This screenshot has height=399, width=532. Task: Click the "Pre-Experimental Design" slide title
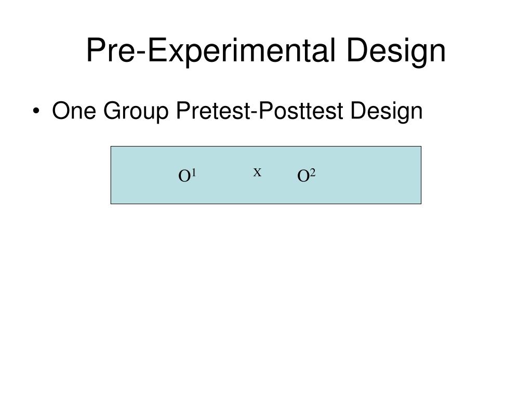coord(265,51)
